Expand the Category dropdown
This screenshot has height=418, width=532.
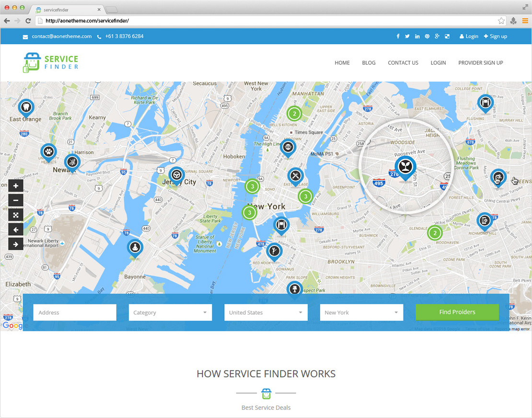(x=170, y=313)
